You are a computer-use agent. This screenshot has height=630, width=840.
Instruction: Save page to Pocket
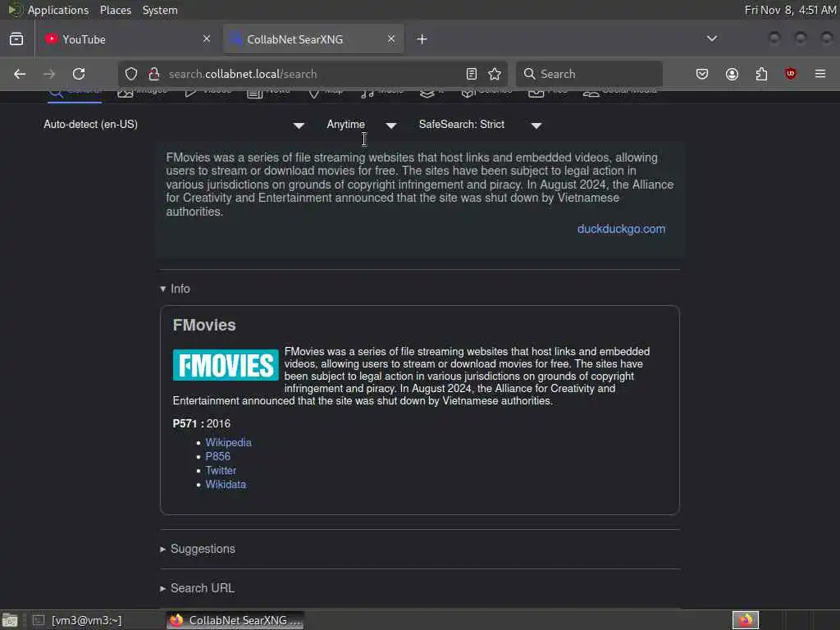pos(702,74)
